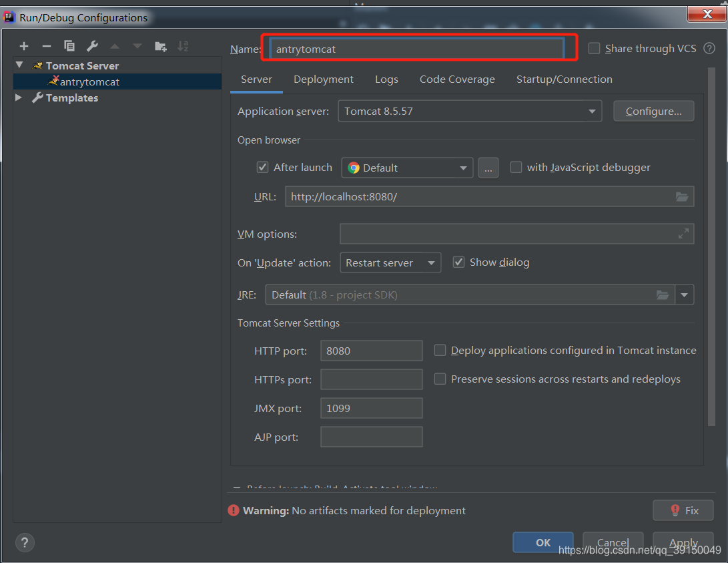The width and height of the screenshot is (728, 563).
Task: Enable with JavaScript debugger checkbox
Action: [516, 167]
